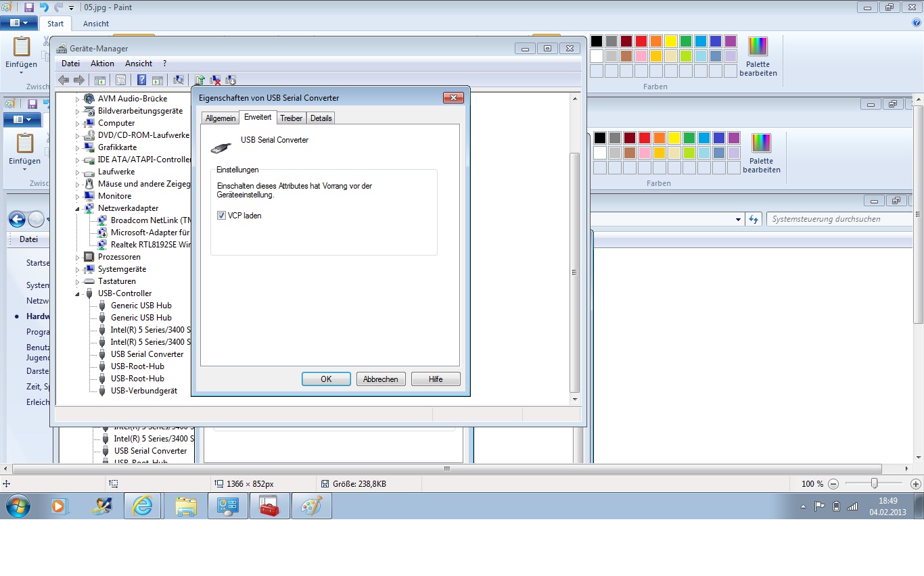Toggle the VCP laden checkbox
This screenshot has height=576, width=924.
(x=221, y=216)
